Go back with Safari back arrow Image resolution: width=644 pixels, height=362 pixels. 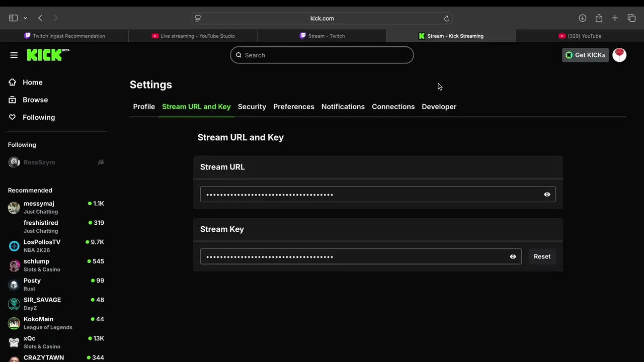(x=40, y=18)
